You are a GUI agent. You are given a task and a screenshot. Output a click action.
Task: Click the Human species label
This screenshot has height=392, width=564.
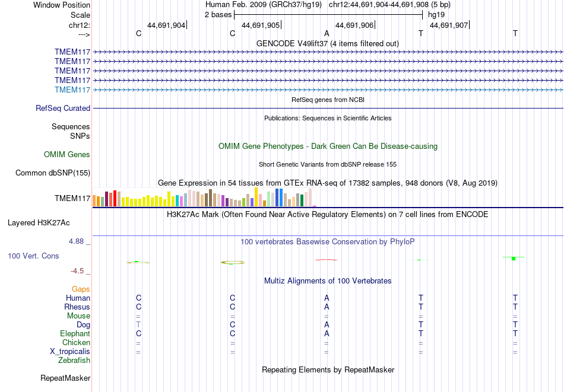(x=78, y=298)
